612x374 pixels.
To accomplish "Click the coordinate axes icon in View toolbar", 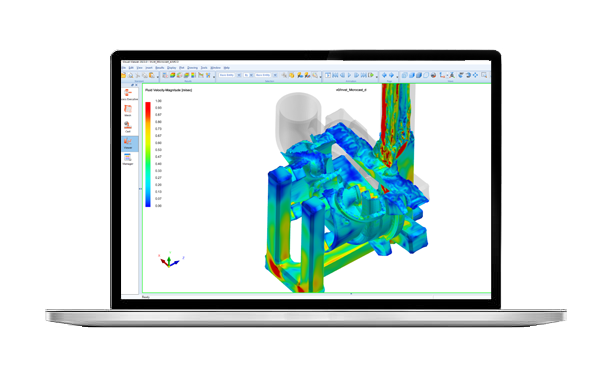I will [442, 75].
